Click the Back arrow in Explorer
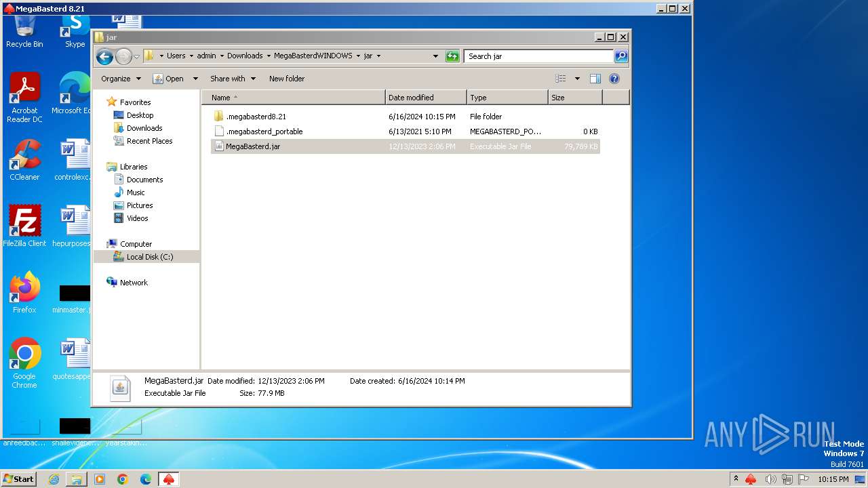The width and height of the screenshot is (868, 488). click(104, 56)
